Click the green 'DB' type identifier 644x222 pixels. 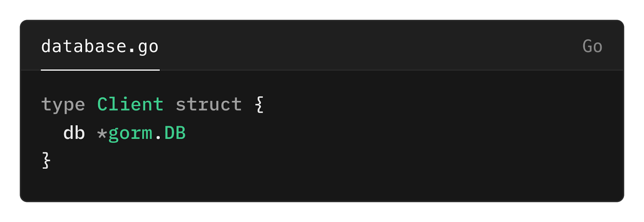(x=175, y=133)
